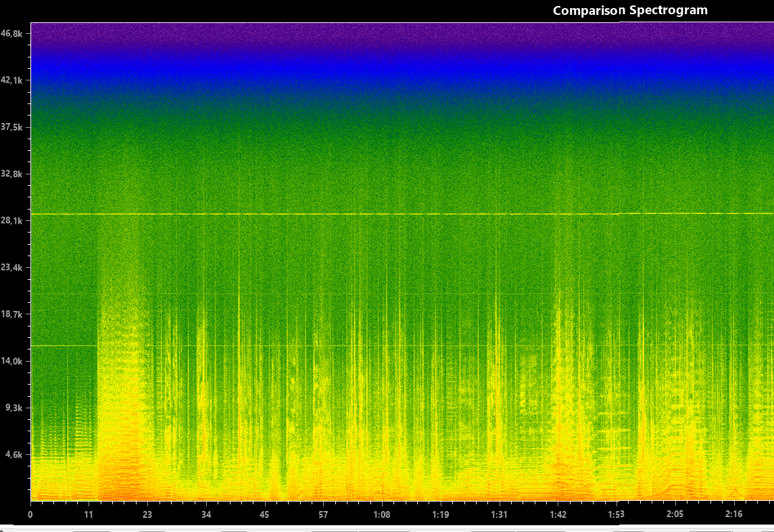Screen dimensions: 774x532
Task: Click the Comparison Spectrogram title
Action: pyautogui.click(x=630, y=10)
